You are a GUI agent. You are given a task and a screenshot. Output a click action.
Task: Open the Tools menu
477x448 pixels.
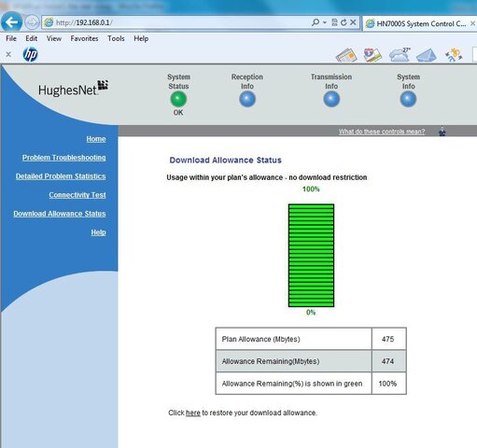point(116,38)
